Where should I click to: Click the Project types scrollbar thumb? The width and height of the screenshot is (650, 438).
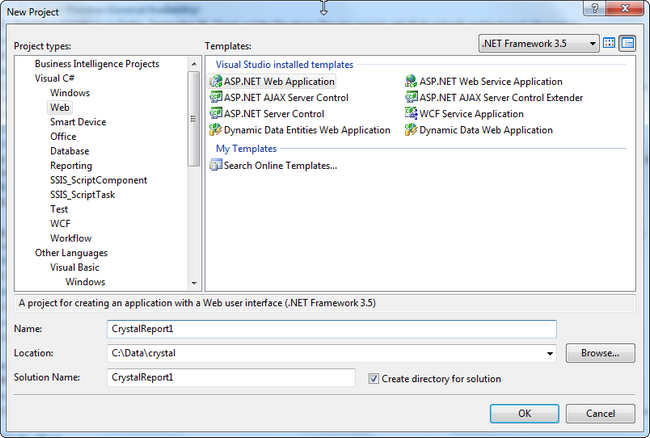(x=194, y=119)
